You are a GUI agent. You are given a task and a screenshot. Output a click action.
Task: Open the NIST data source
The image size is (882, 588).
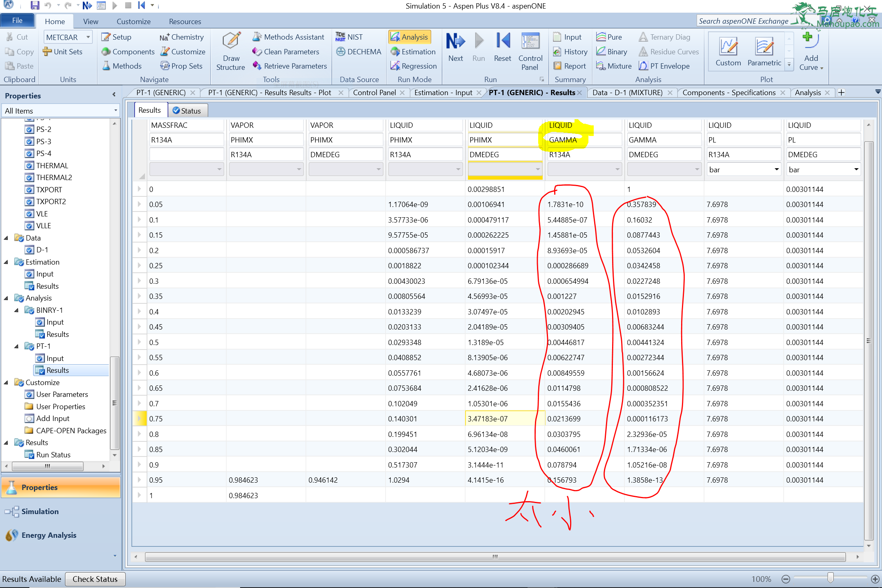(x=349, y=37)
